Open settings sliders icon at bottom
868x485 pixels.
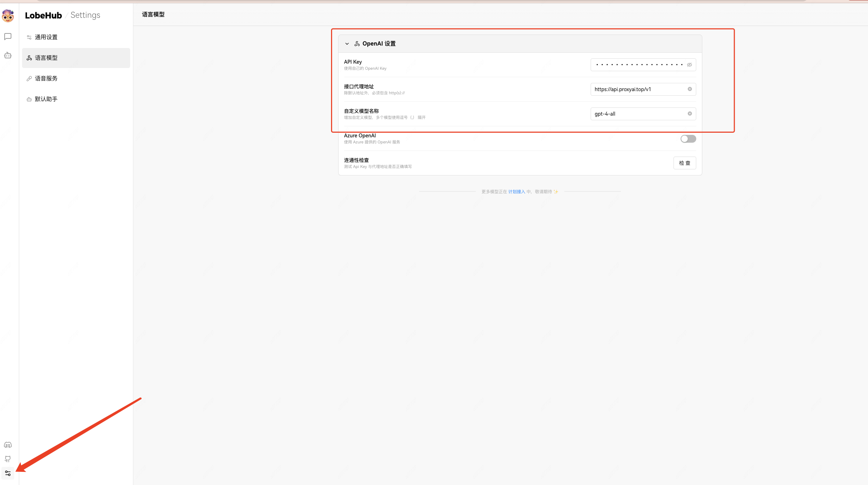(8, 473)
